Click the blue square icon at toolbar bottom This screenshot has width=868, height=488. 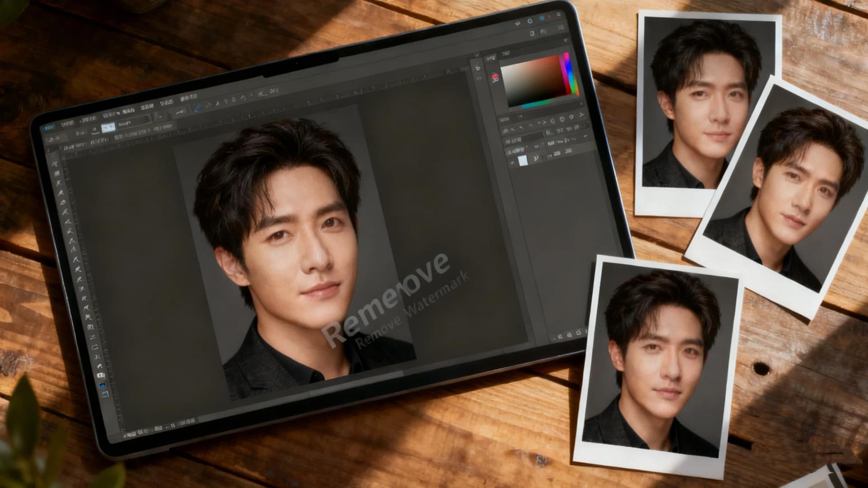coord(101,384)
